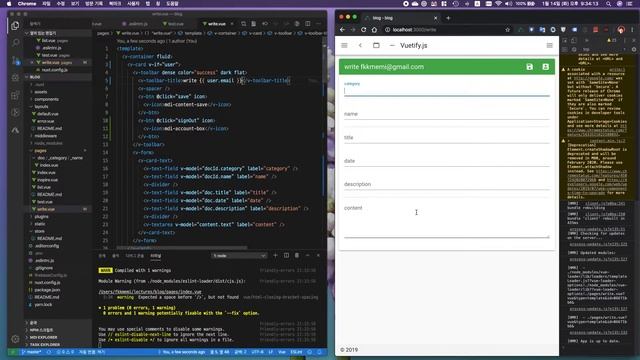The image size is (640, 360).
Task: Open yarn.lock in the file tree
Action: point(43,304)
